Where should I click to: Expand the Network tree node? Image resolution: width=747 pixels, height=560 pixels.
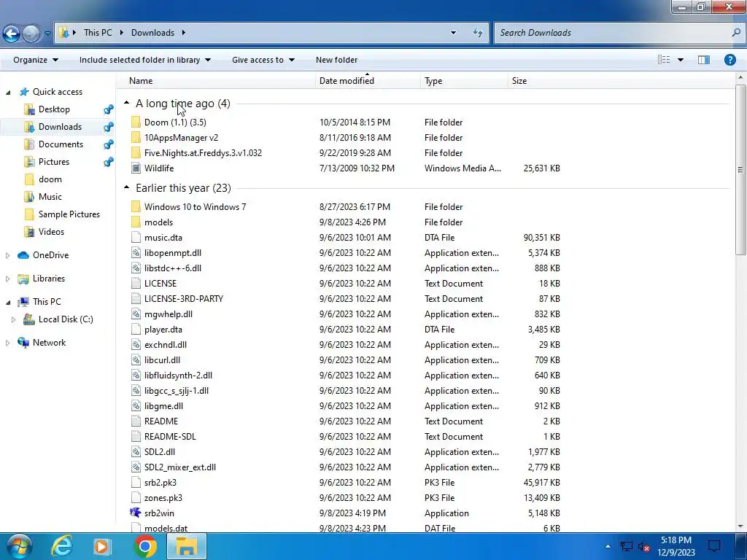[7, 343]
